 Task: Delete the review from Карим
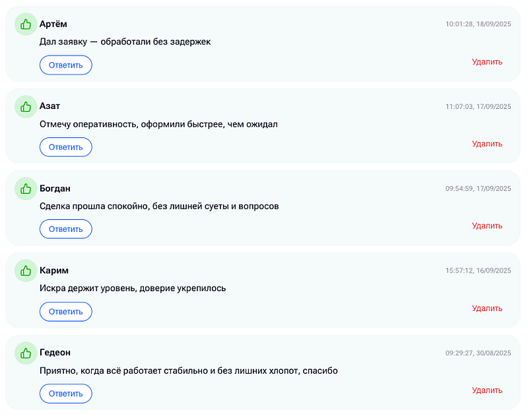coord(487,308)
